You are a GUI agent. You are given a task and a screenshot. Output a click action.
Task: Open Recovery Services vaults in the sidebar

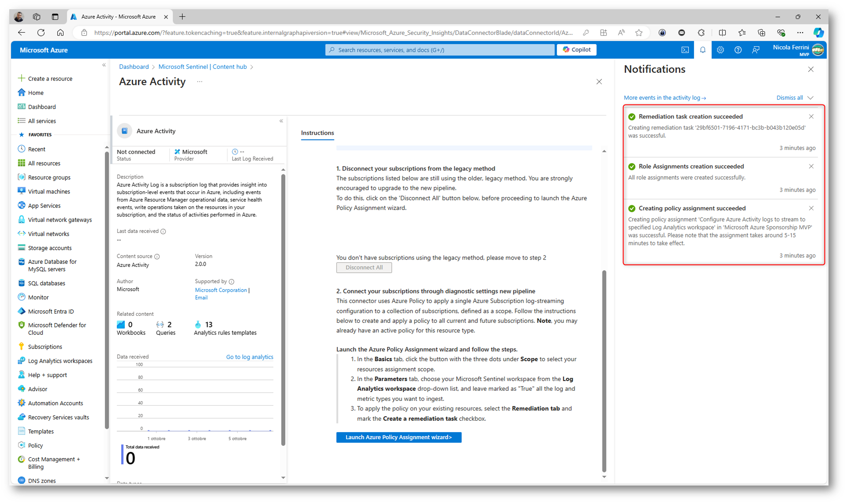pyautogui.click(x=58, y=417)
